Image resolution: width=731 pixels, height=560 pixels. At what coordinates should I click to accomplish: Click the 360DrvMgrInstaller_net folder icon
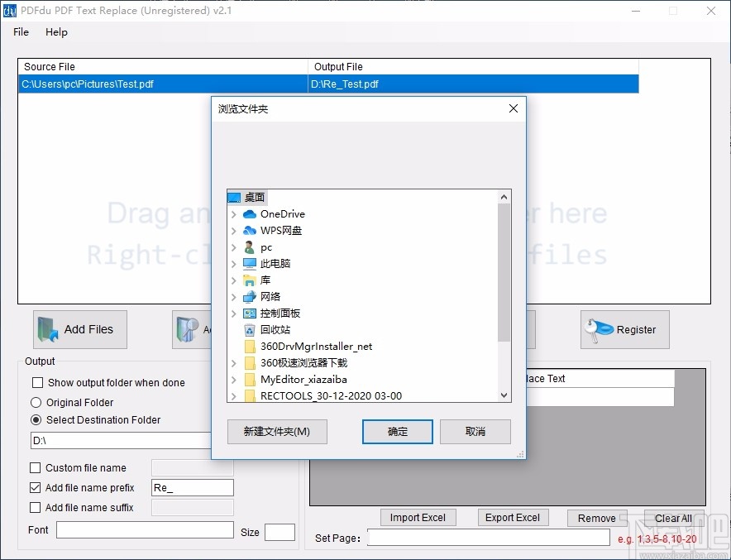(x=251, y=346)
